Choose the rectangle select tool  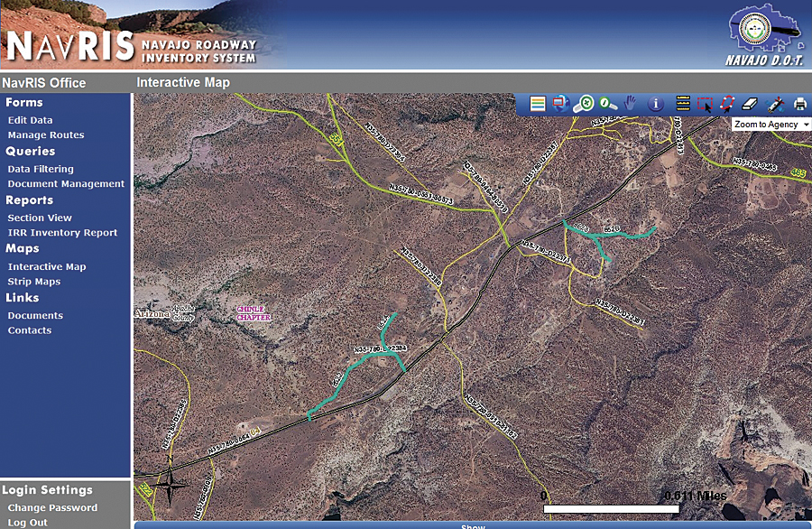pos(705,104)
